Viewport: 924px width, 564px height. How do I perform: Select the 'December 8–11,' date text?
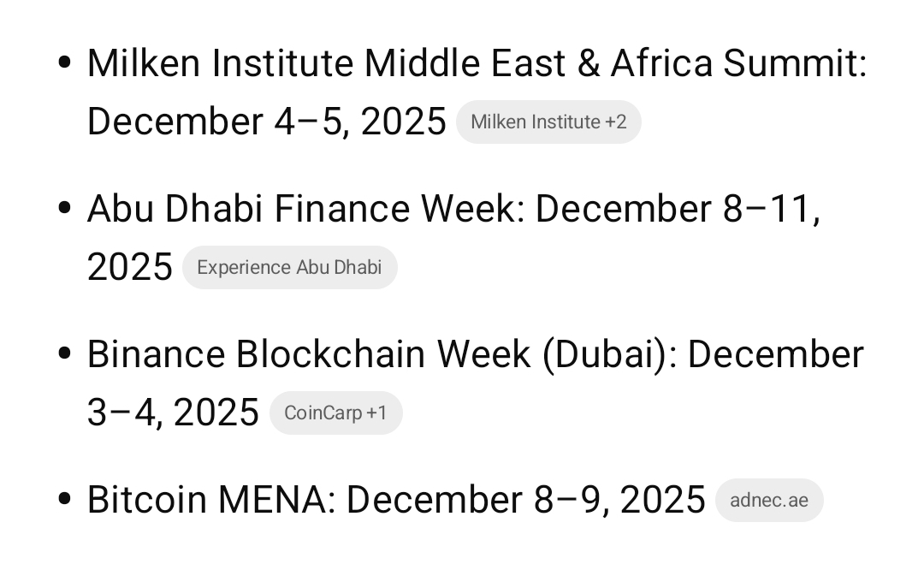tap(678, 209)
